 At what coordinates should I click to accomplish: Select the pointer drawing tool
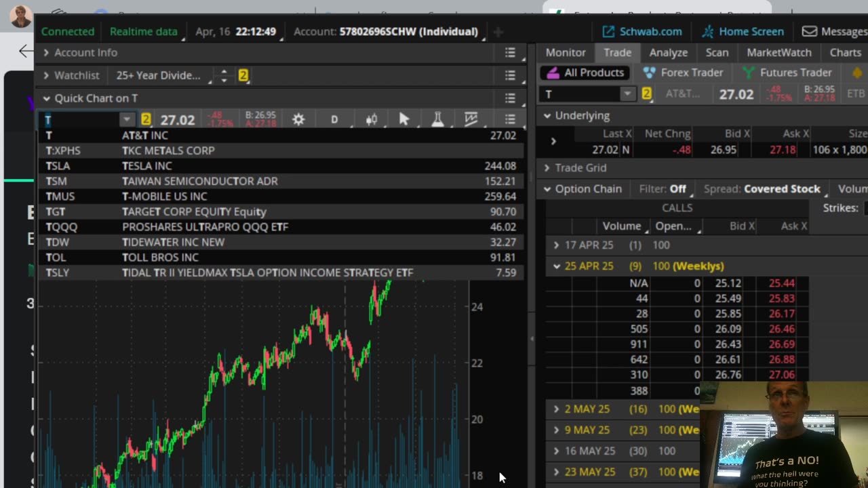[x=404, y=120]
